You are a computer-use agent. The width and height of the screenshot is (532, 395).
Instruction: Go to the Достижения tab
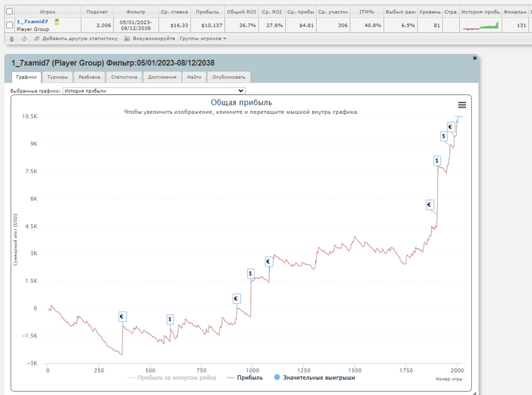[x=162, y=77]
